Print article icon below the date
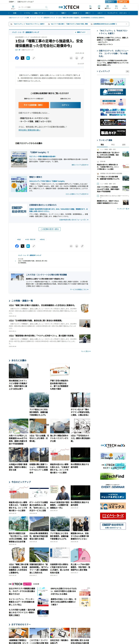The height and width of the screenshot is (644, 139). (76, 58)
